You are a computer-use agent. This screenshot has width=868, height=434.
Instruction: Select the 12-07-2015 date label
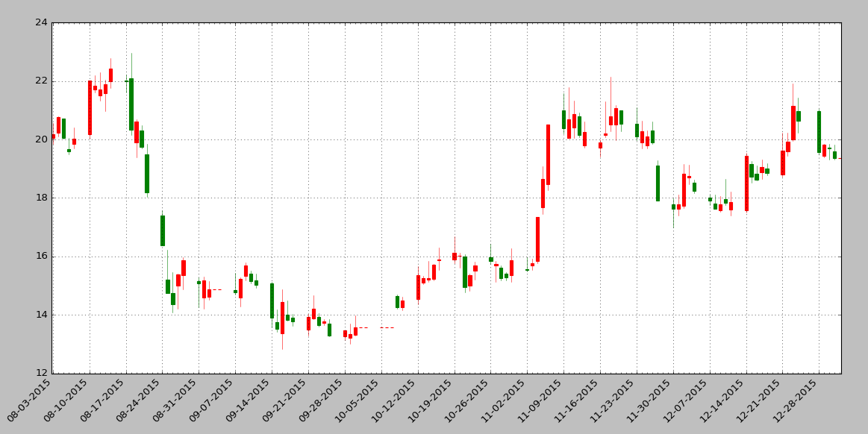(x=686, y=400)
